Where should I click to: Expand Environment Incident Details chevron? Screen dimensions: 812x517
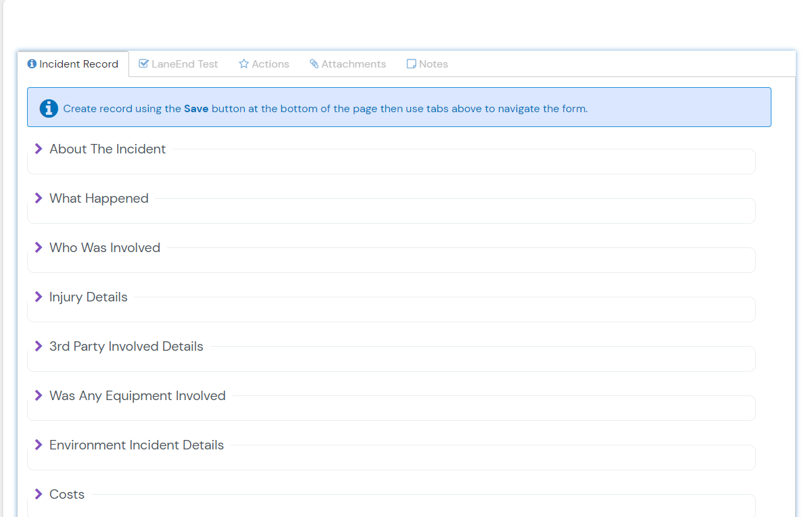(39, 445)
